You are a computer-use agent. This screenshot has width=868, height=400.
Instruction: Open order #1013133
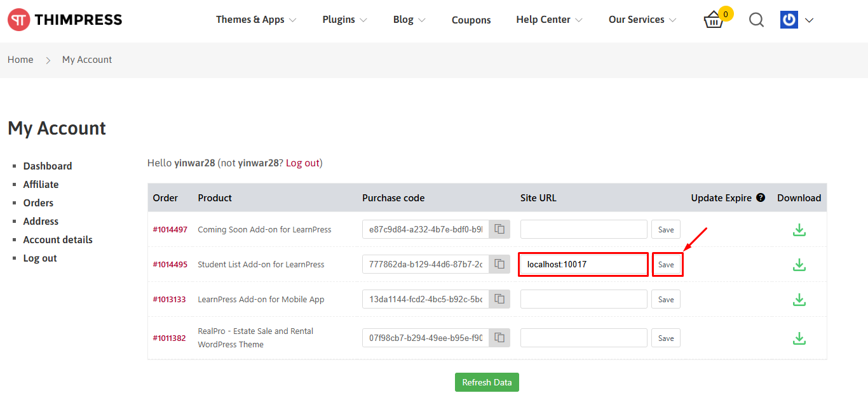pyautogui.click(x=169, y=300)
